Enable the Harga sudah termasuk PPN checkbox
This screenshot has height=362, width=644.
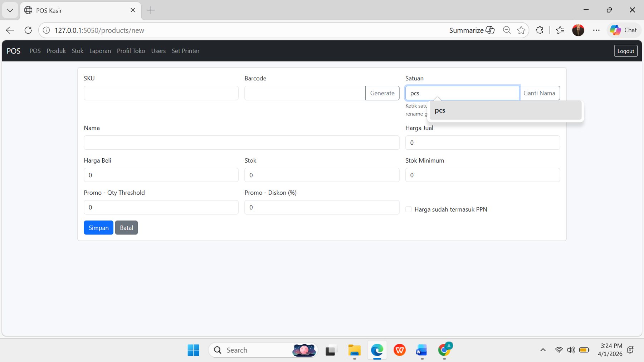(408, 209)
